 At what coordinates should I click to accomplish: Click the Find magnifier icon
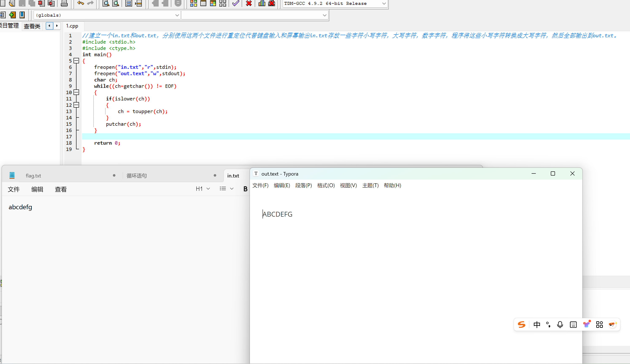tap(106, 3)
